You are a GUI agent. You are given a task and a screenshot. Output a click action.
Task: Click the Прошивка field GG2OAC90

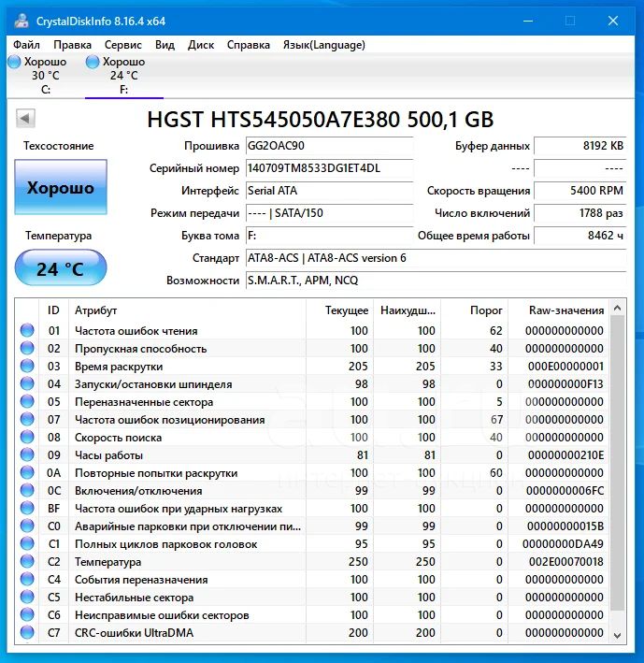pyautogui.click(x=329, y=146)
